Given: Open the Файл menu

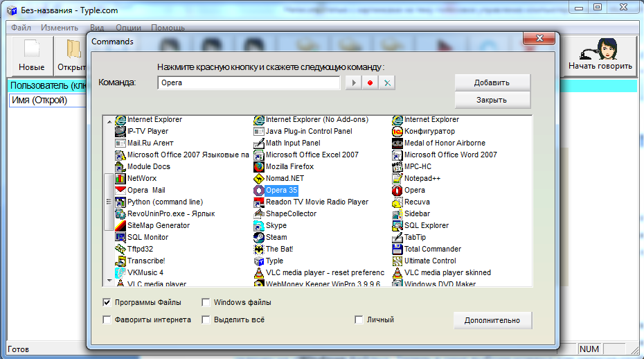Looking at the screenshot, I should (21, 28).
